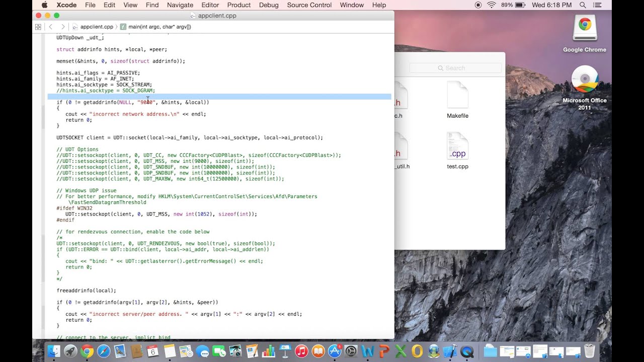
Task: Click the Finder window Search field
Action: (455, 68)
